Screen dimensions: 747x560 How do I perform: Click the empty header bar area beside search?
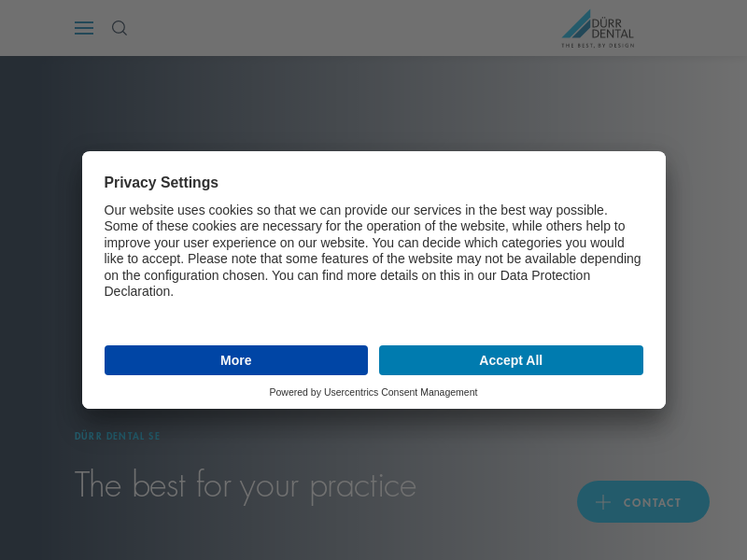[333, 28]
